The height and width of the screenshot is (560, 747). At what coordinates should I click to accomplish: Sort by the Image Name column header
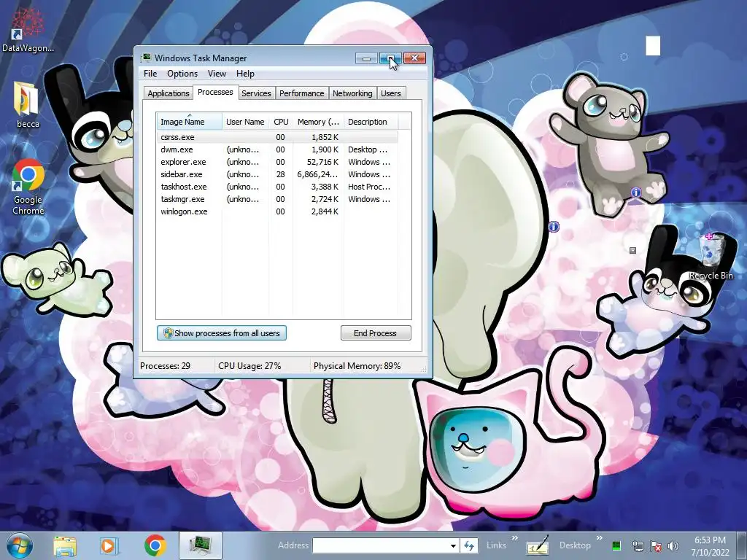[189, 122]
